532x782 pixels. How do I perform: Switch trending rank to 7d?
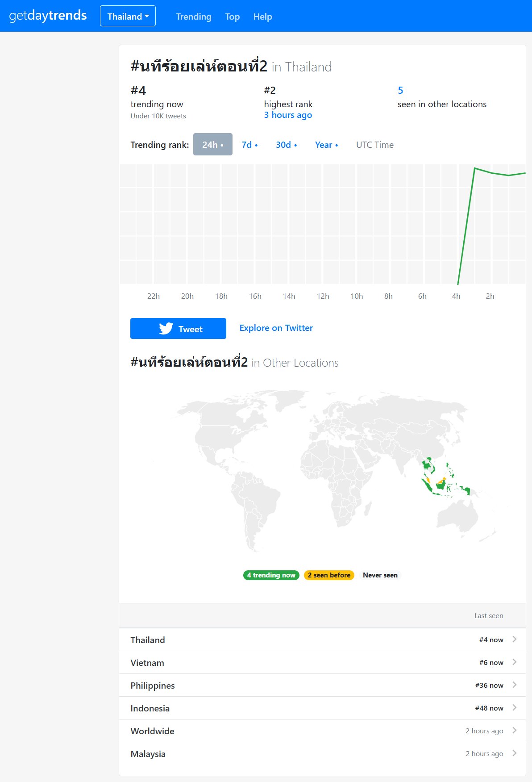point(249,145)
